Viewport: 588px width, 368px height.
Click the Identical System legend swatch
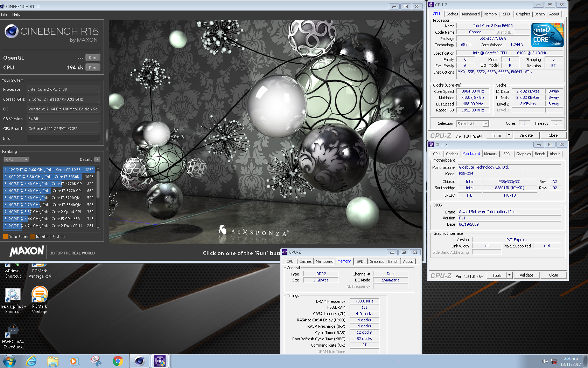pyautogui.click(x=32, y=237)
